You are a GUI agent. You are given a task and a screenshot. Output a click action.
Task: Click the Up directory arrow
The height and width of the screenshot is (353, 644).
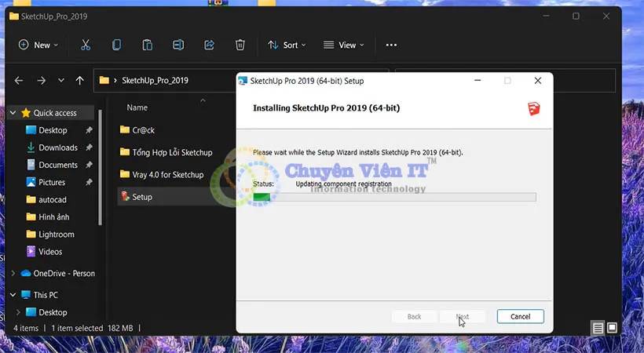click(x=79, y=80)
